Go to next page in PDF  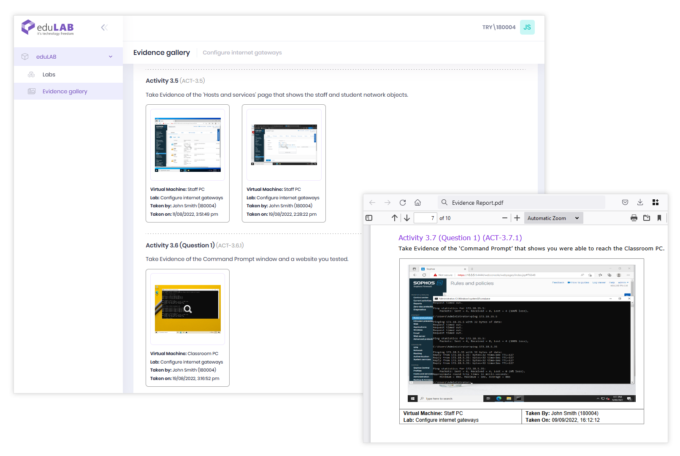(407, 218)
